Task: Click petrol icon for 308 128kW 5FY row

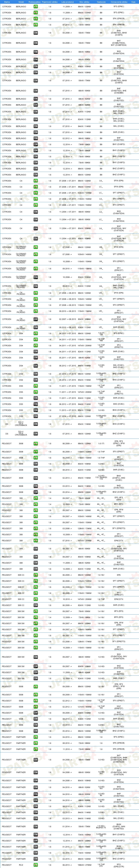Action: 36,529
